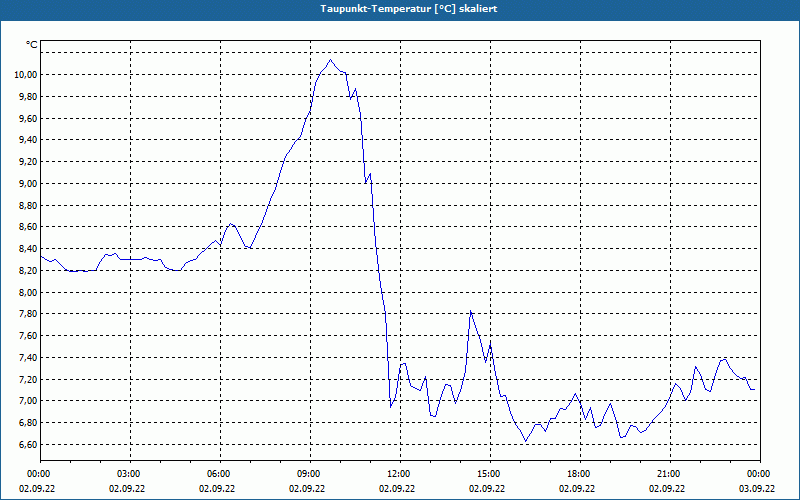This screenshot has height=500, width=800.
Task: Select the "03:00" x-axis time label
Action: click(131, 474)
